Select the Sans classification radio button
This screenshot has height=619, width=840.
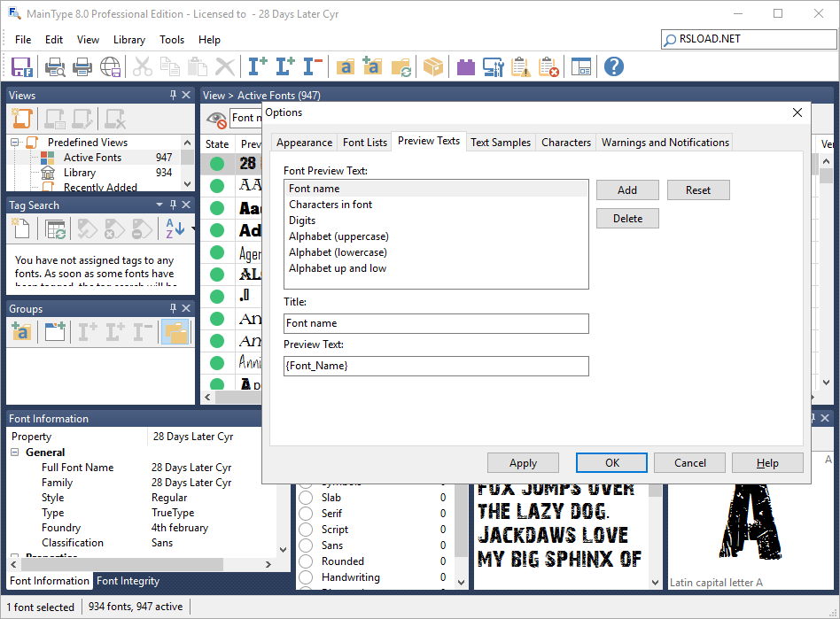[x=306, y=545]
